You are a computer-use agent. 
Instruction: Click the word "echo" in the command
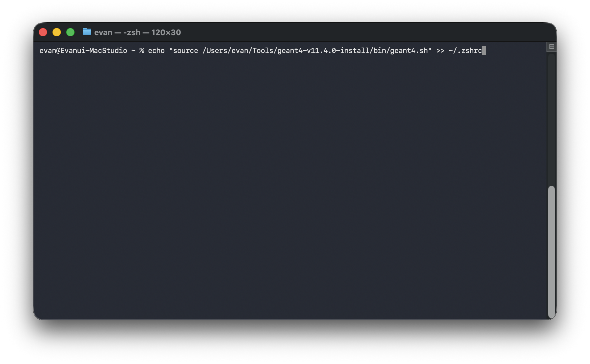(x=156, y=51)
